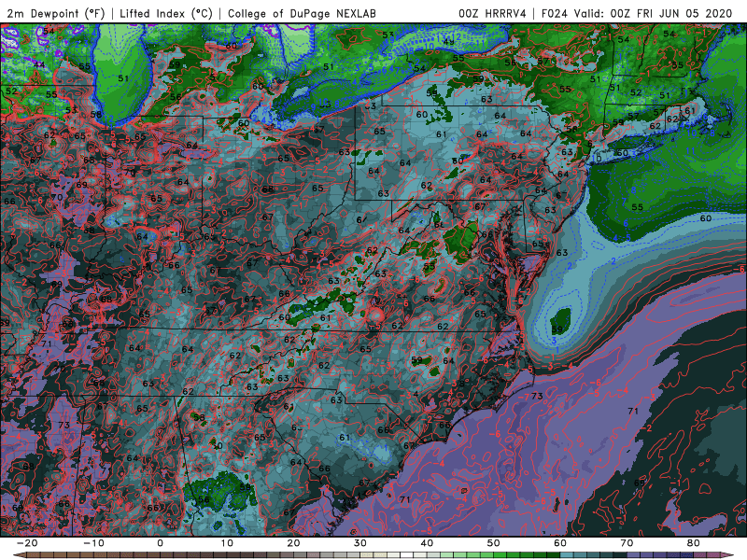Screen dimensions: 747x560
Task: Click the -20 label on the color scale
Action: click(27, 543)
